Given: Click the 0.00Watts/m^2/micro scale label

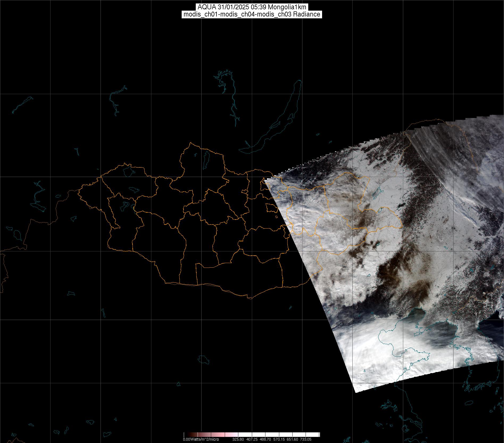Looking at the screenshot, I should 201,439.
